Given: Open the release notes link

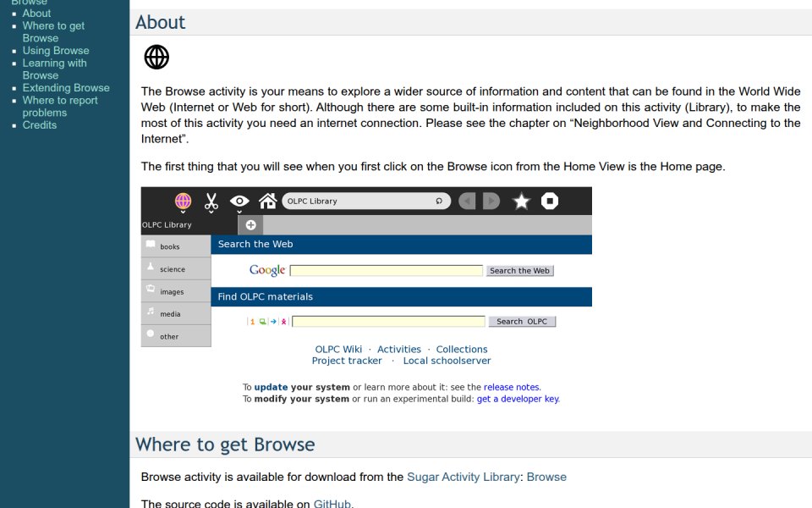Looking at the screenshot, I should pyautogui.click(x=512, y=387).
